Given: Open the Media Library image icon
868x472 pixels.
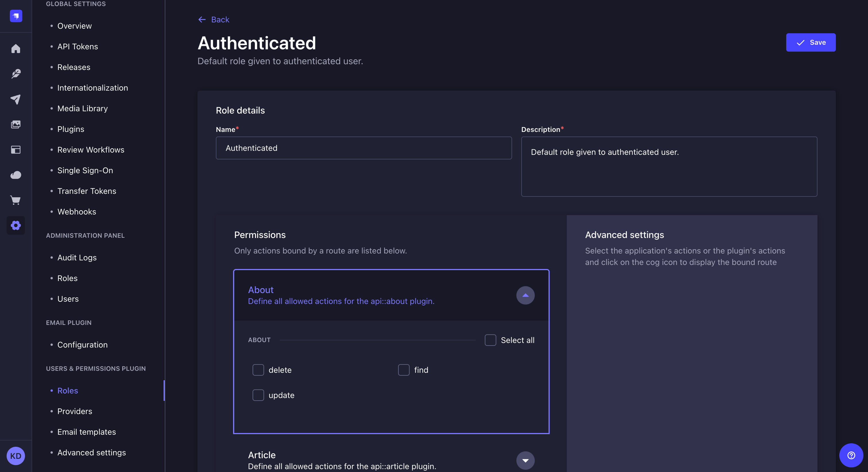Looking at the screenshot, I should [x=15, y=124].
